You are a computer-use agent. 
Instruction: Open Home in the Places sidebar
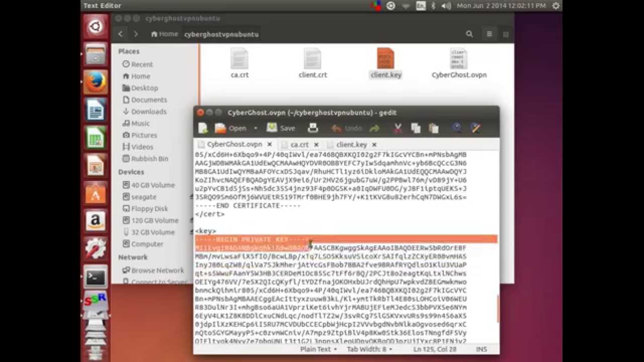pos(136,76)
